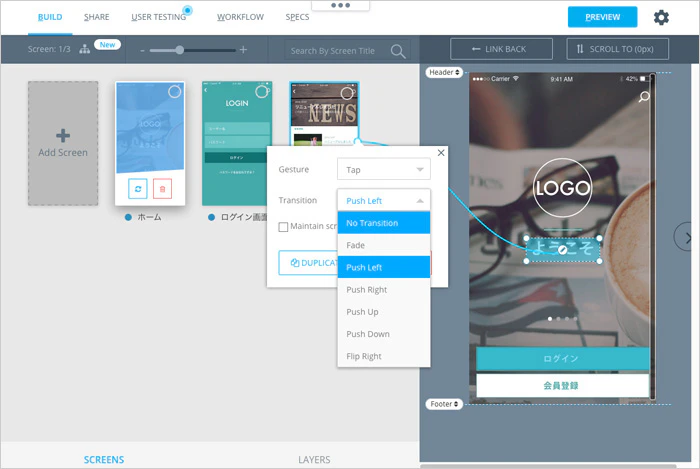Screen dimensions: 700x469
Task: Click the DUPLICATE button
Action: coord(308,263)
